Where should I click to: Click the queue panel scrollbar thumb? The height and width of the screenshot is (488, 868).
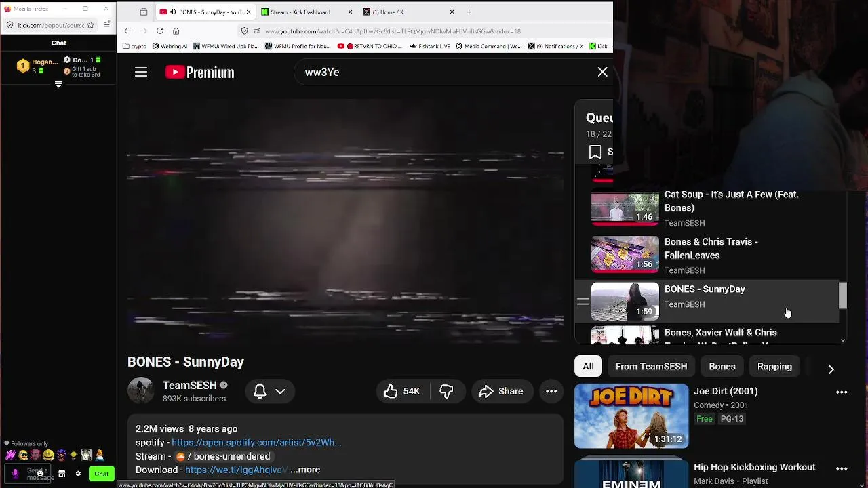tap(843, 296)
